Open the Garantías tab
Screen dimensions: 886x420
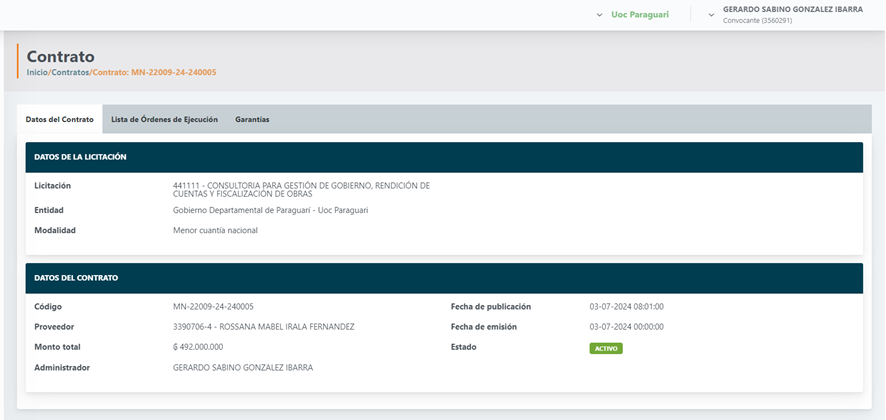(252, 119)
